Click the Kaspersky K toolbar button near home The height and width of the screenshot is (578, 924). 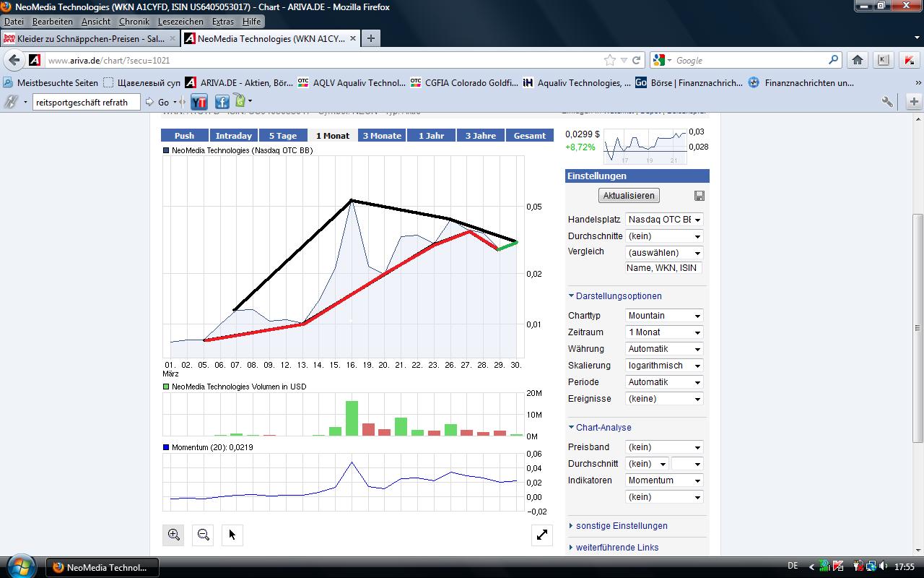(x=884, y=61)
